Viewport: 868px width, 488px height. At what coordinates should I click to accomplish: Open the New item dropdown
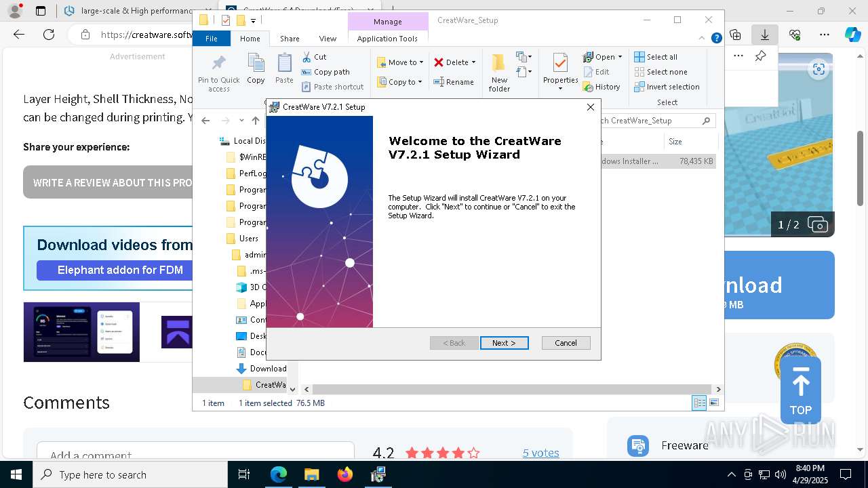(x=524, y=57)
